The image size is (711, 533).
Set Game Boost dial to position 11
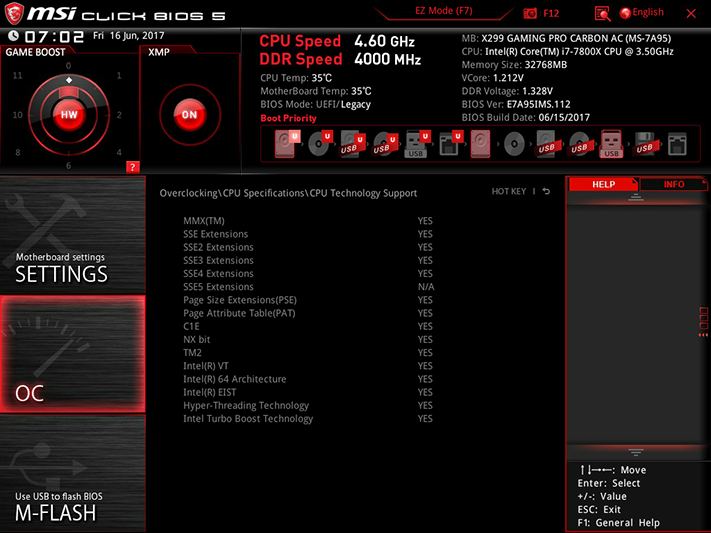(x=17, y=75)
